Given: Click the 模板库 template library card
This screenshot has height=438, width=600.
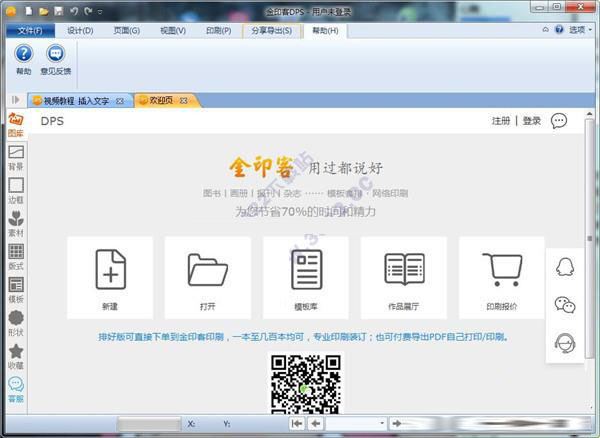Looking at the screenshot, I should [306, 278].
